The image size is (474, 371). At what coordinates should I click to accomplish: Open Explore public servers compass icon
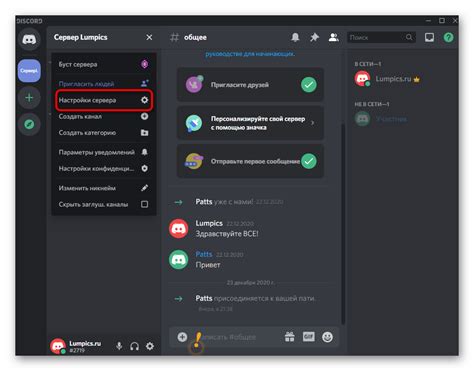click(x=29, y=124)
